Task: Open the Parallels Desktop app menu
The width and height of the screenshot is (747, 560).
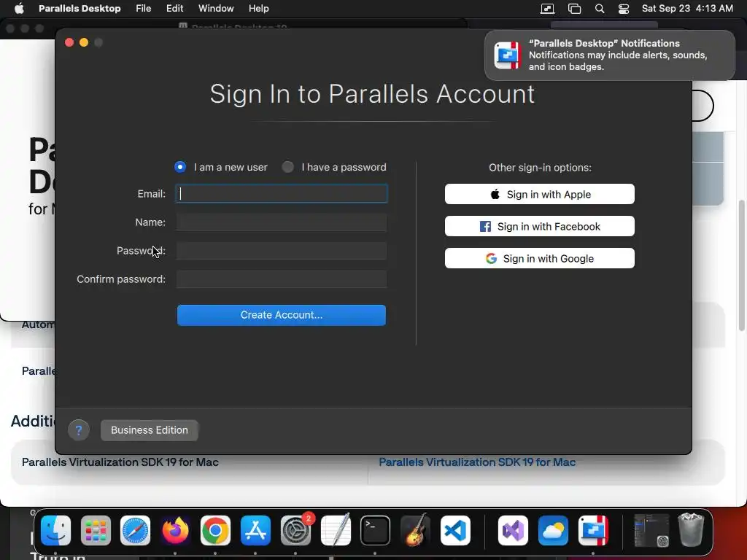Action: click(80, 9)
